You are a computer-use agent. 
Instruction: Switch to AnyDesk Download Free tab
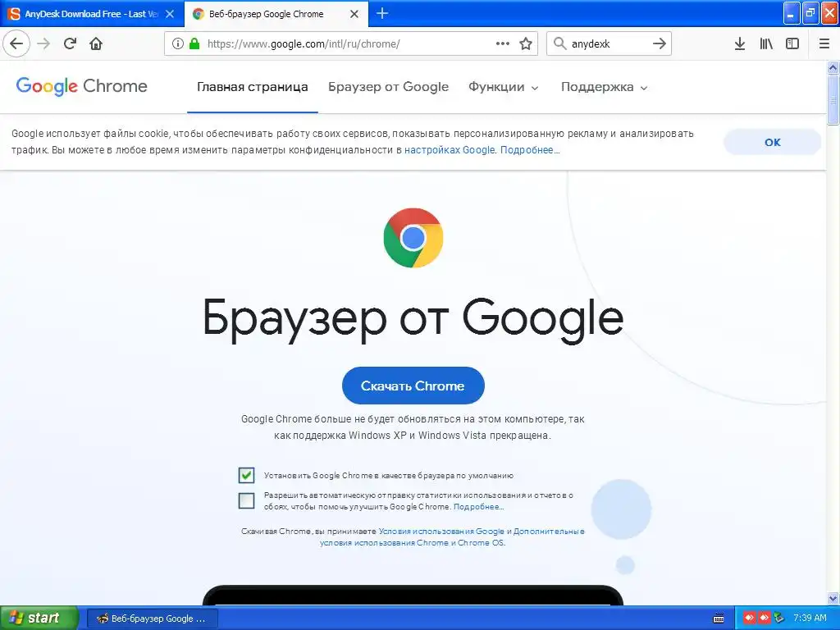(x=92, y=14)
